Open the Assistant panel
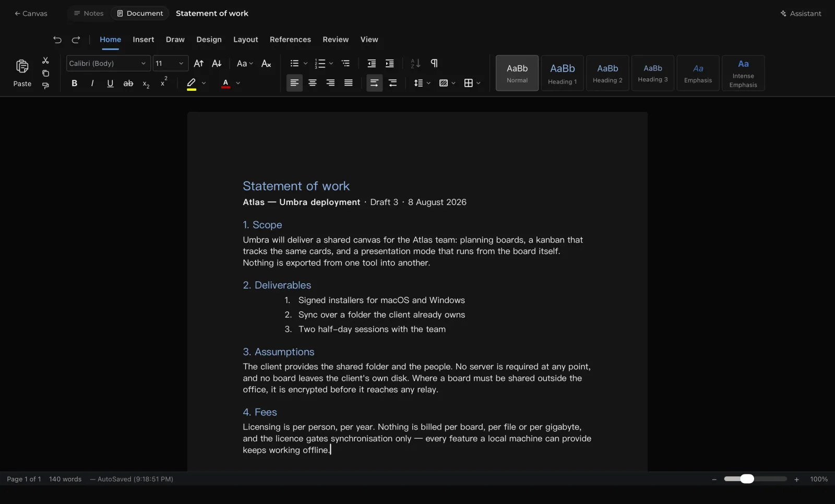The height and width of the screenshot is (504, 835). [x=801, y=14]
